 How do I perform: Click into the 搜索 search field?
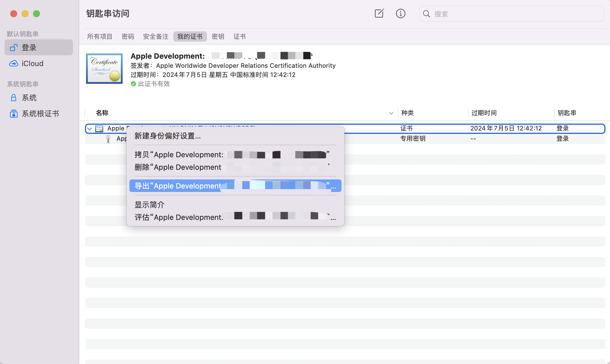511,14
